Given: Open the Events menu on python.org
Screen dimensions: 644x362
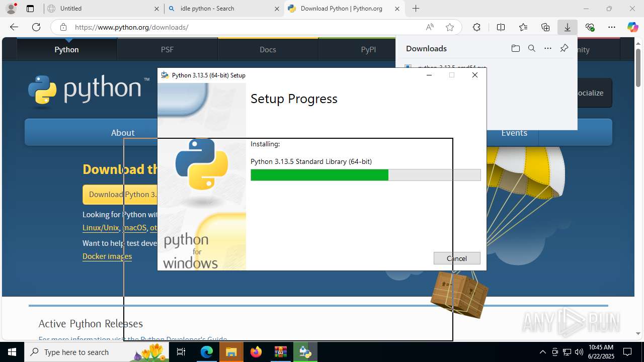Looking at the screenshot, I should click(x=514, y=133).
